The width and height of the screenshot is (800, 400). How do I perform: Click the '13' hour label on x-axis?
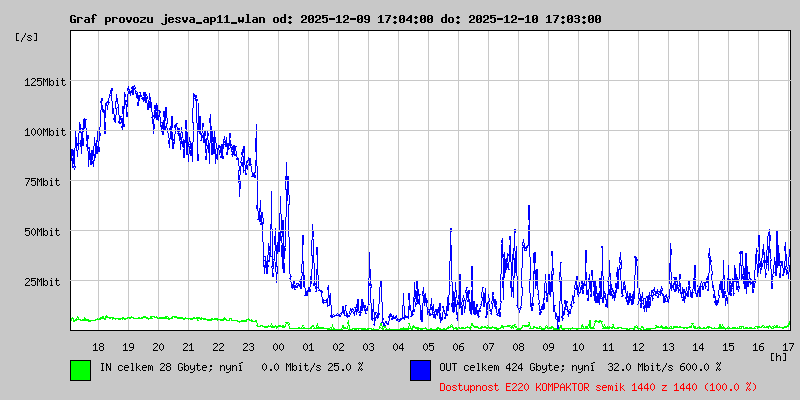point(668,347)
